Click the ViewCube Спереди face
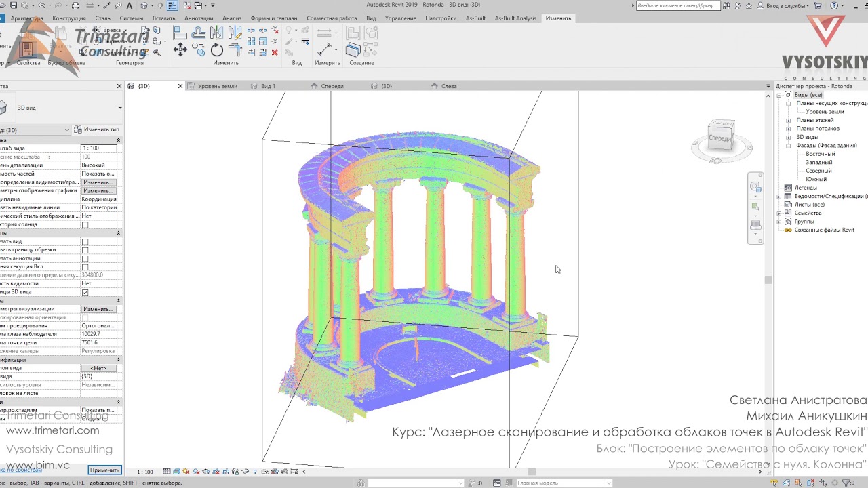The height and width of the screenshot is (488, 868). click(720, 138)
